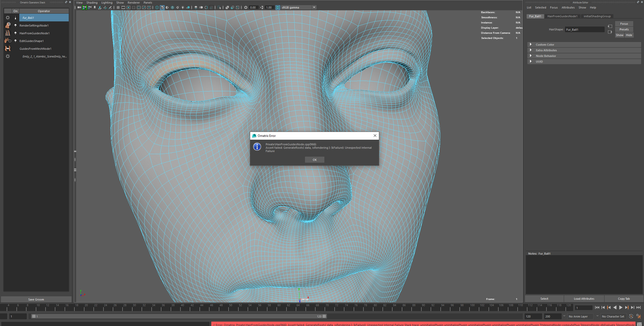Toggle the RenderSettingsNode1 operator lightbulb

pos(15,25)
